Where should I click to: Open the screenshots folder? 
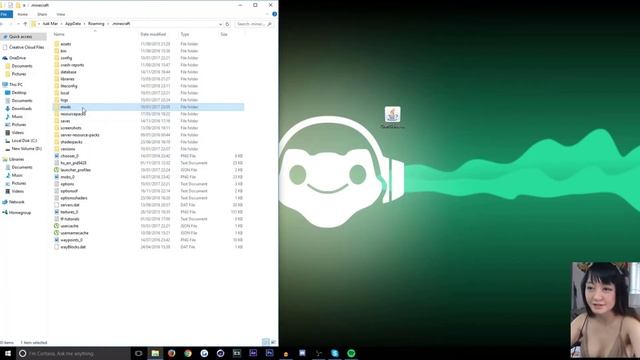[x=71, y=128]
